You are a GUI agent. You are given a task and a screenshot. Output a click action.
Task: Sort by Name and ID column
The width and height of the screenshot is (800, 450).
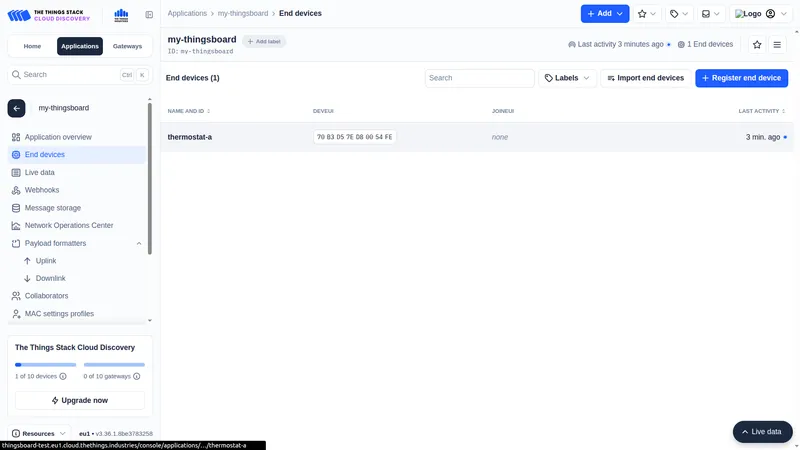pyautogui.click(x=189, y=111)
